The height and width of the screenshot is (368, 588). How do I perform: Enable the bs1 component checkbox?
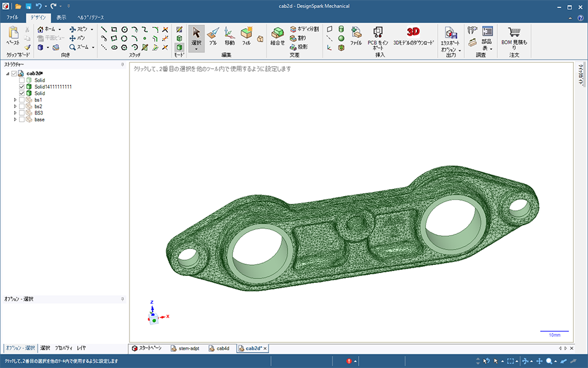pyautogui.click(x=22, y=100)
